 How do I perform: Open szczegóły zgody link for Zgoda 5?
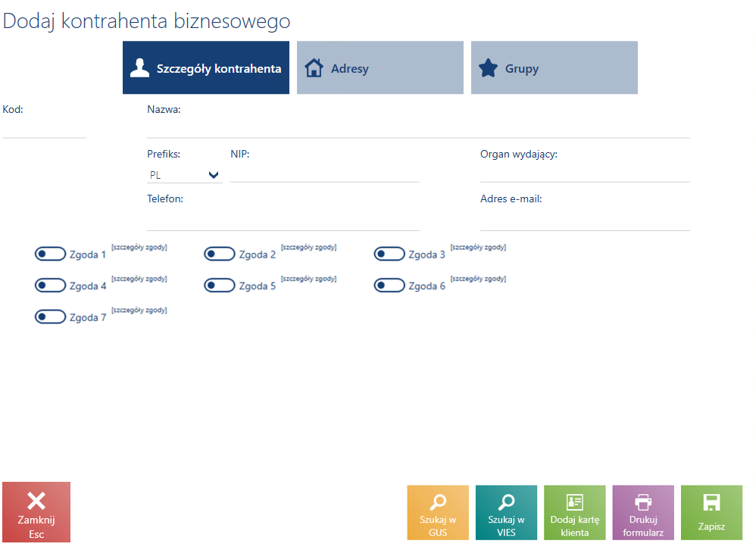click(308, 279)
